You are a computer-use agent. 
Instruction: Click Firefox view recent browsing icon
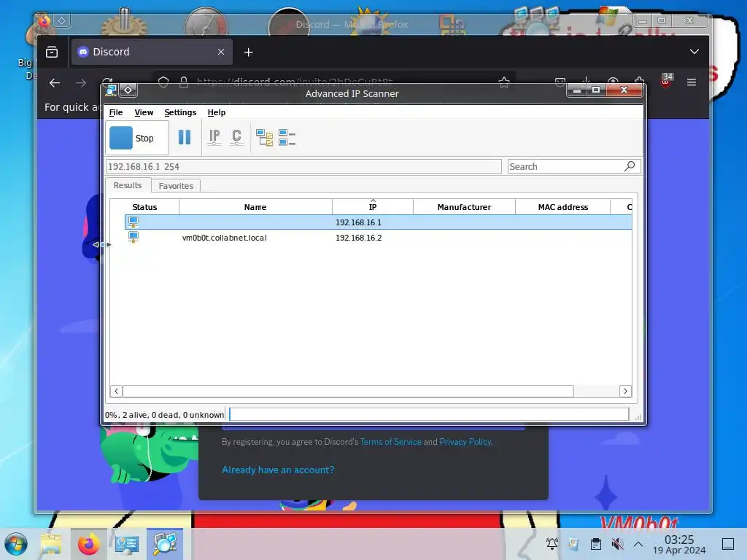52,52
